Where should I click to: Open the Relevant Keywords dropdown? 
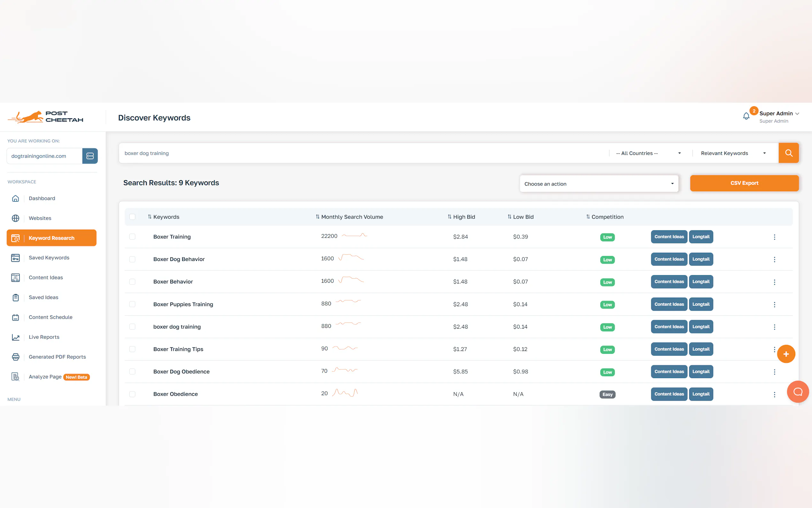[733, 153]
